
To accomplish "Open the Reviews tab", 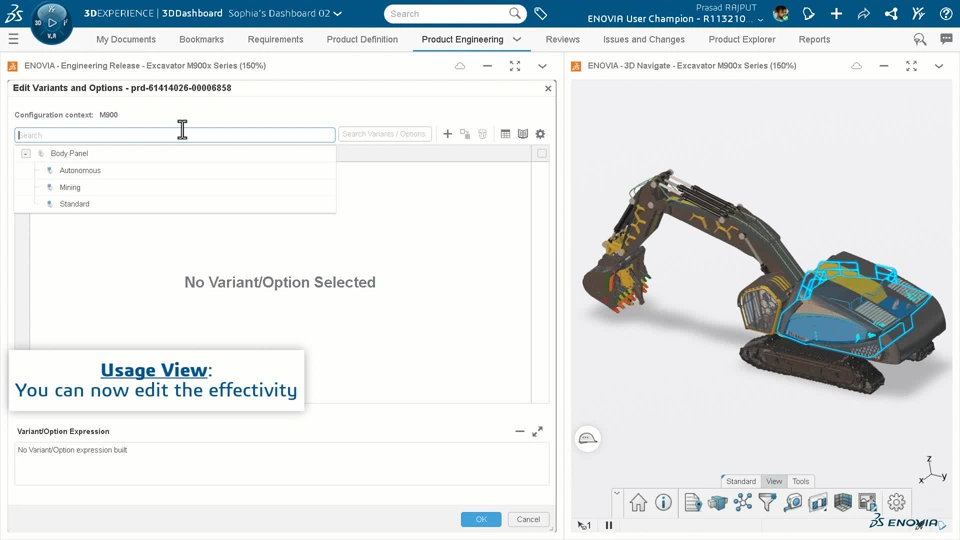I will coord(563,39).
